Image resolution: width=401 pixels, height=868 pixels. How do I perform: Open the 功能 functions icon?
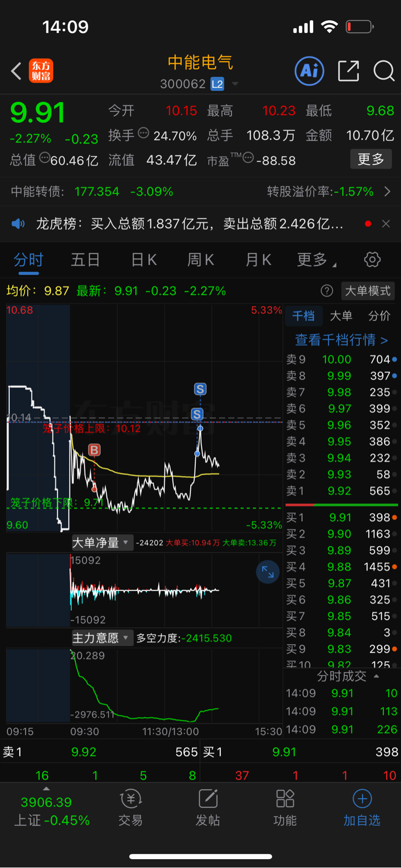(x=285, y=807)
